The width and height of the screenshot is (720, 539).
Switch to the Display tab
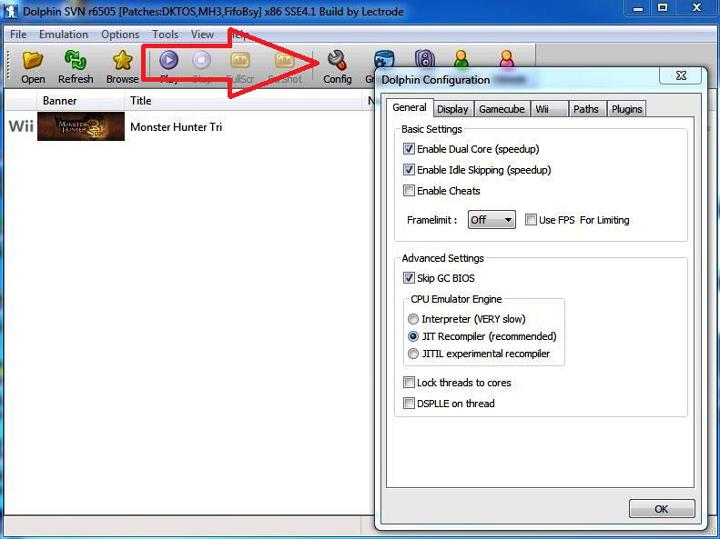453,109
